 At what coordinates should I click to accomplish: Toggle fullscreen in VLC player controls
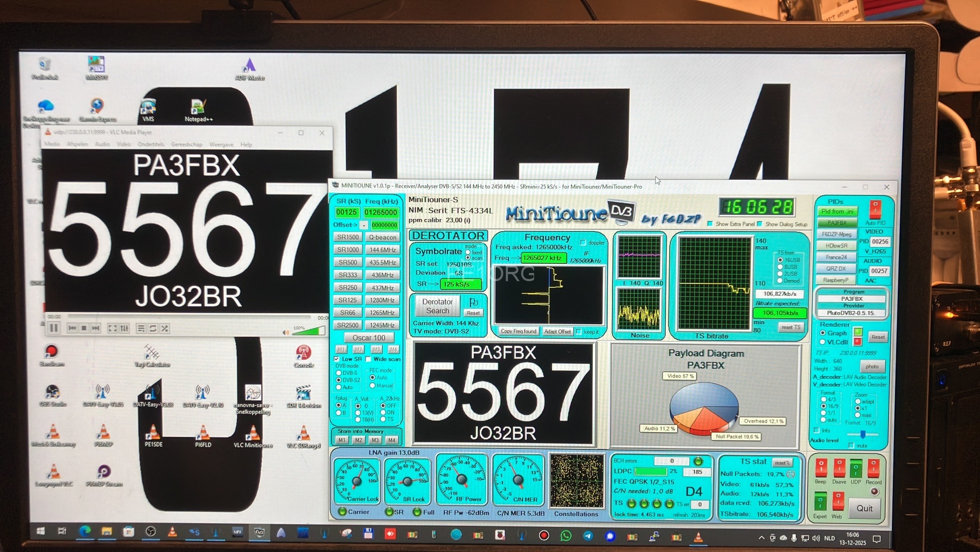click(112, 328)
